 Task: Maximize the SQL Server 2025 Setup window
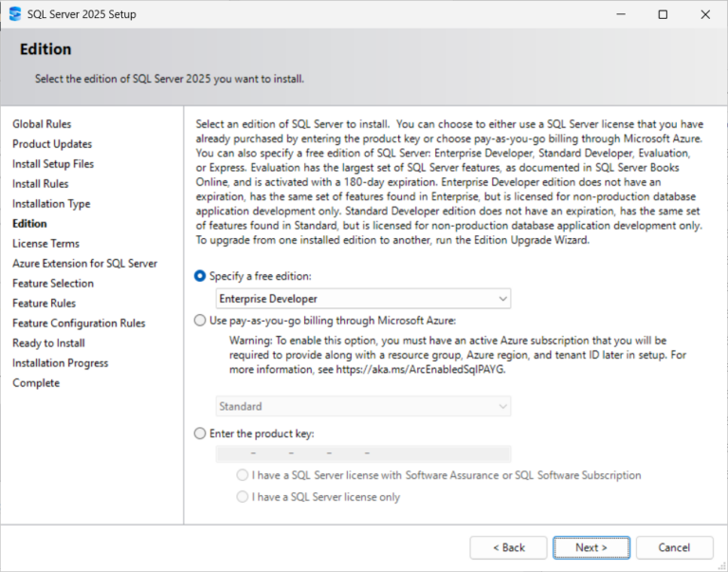click(663, 14)
